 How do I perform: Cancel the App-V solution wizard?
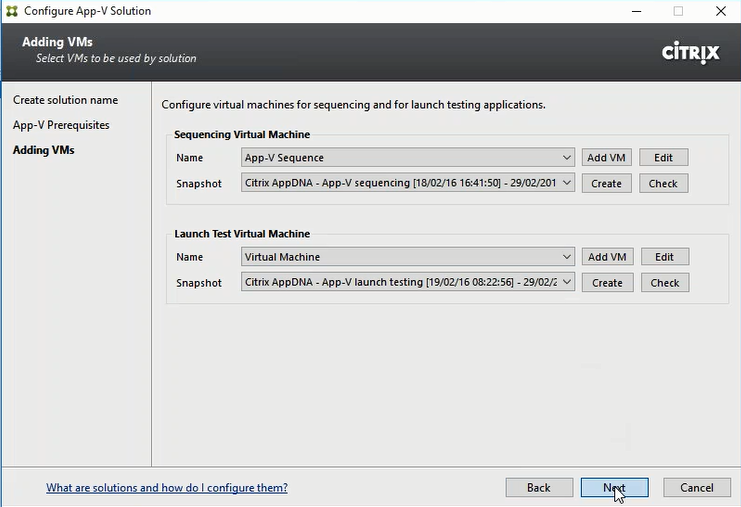[x=697, y=488]
